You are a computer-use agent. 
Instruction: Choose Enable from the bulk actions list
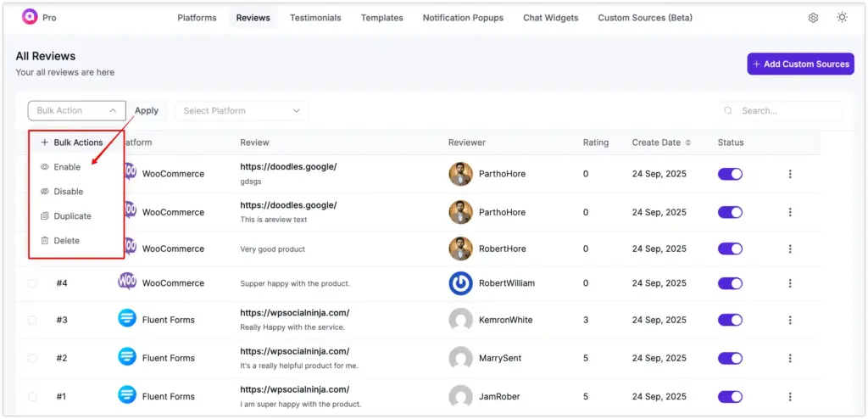67,167
